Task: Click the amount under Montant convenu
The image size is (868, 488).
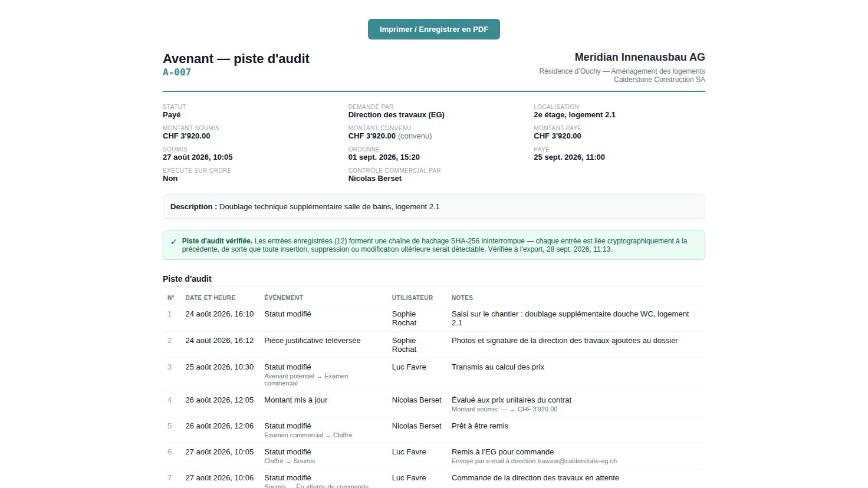Action: (372, 136)
